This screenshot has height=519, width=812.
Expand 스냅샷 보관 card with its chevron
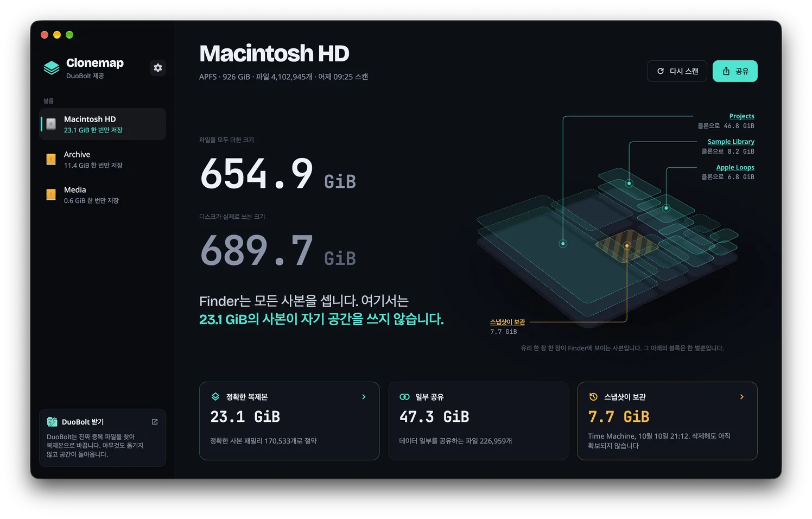(742, 397)
